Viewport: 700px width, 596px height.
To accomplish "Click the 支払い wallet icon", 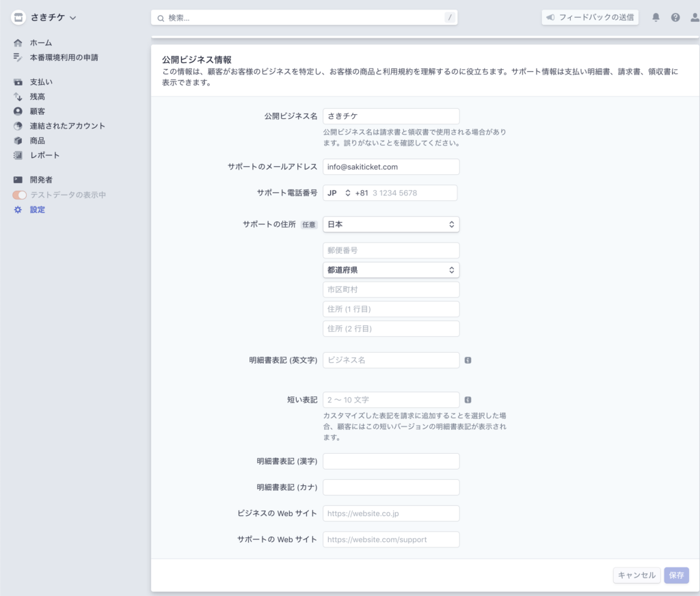I will click(18, 82).
